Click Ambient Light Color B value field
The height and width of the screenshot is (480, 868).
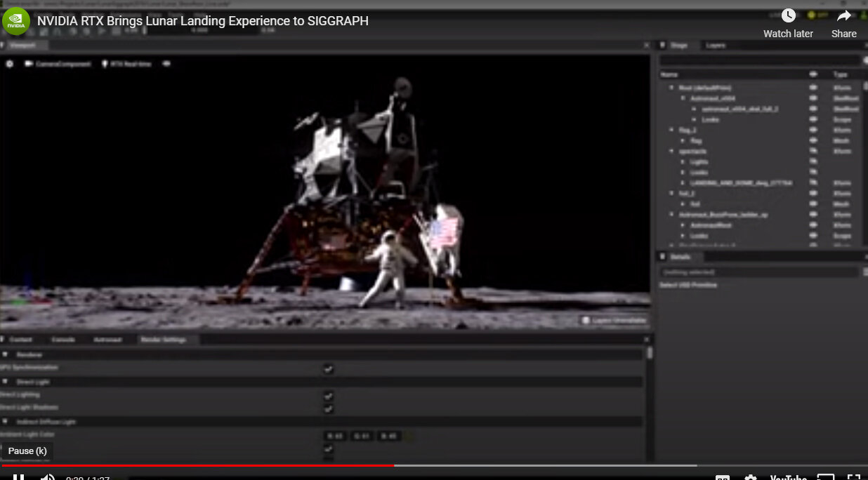388,436
